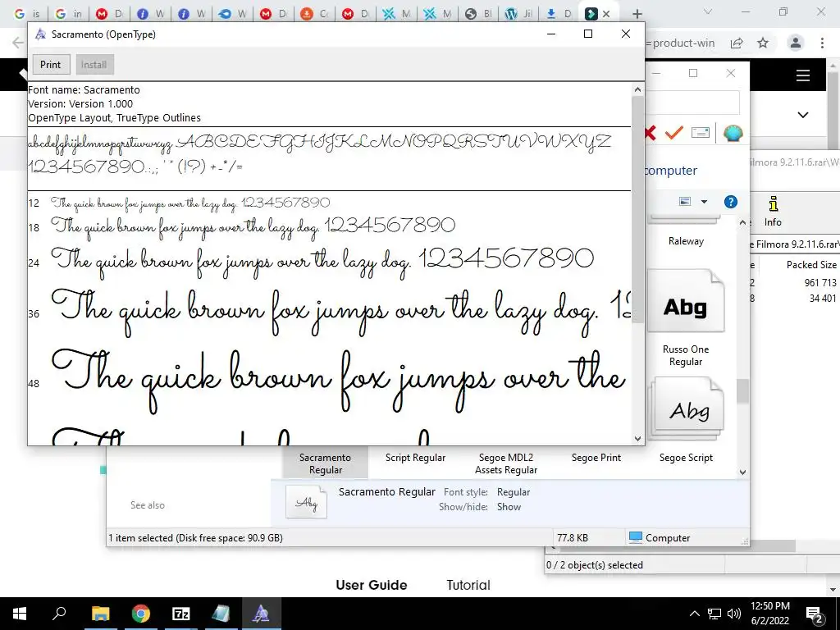The image size is (840, 630).
Task: Switch to the 'Bl' globe browser tab
Action: 478,14
